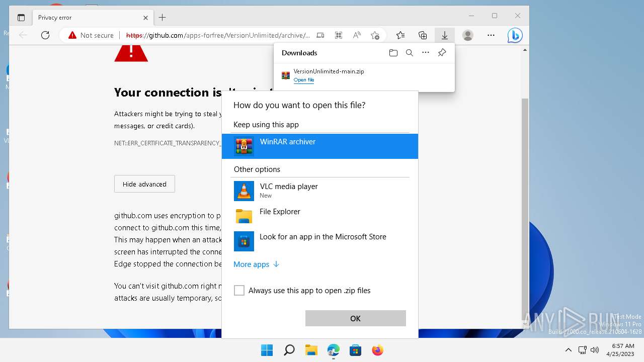Open more options in Downloads panel

tap(426, 53)
